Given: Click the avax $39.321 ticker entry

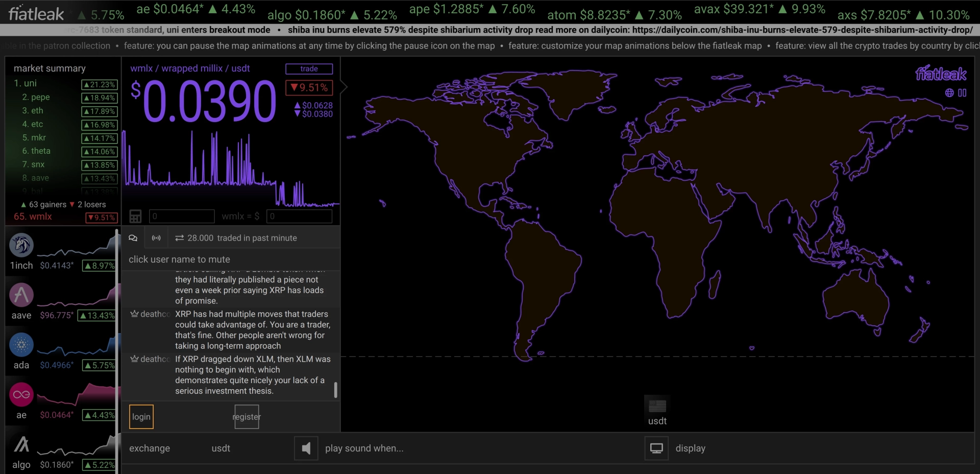Looking at the screenshot, I should click(x=759, y=9).
